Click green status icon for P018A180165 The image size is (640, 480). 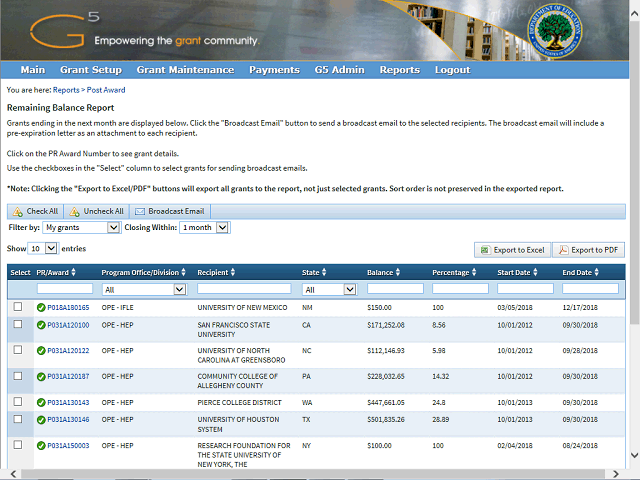click(x=41, y=308)
